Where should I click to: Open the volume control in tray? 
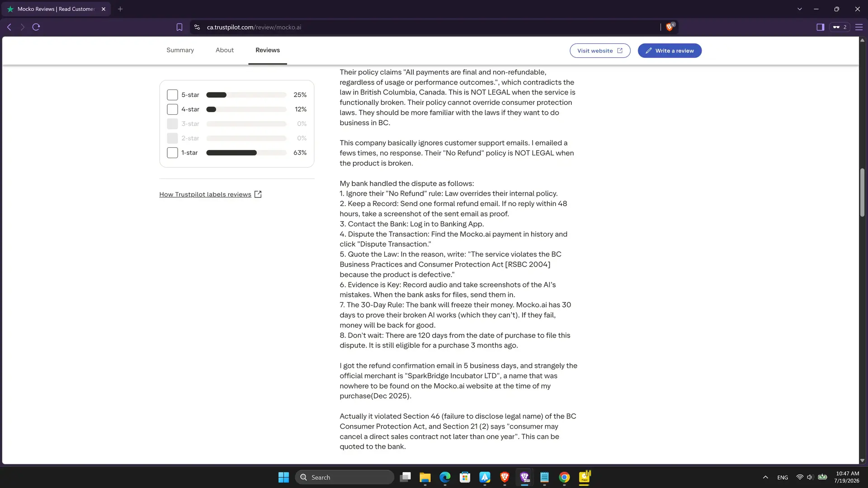810,477
